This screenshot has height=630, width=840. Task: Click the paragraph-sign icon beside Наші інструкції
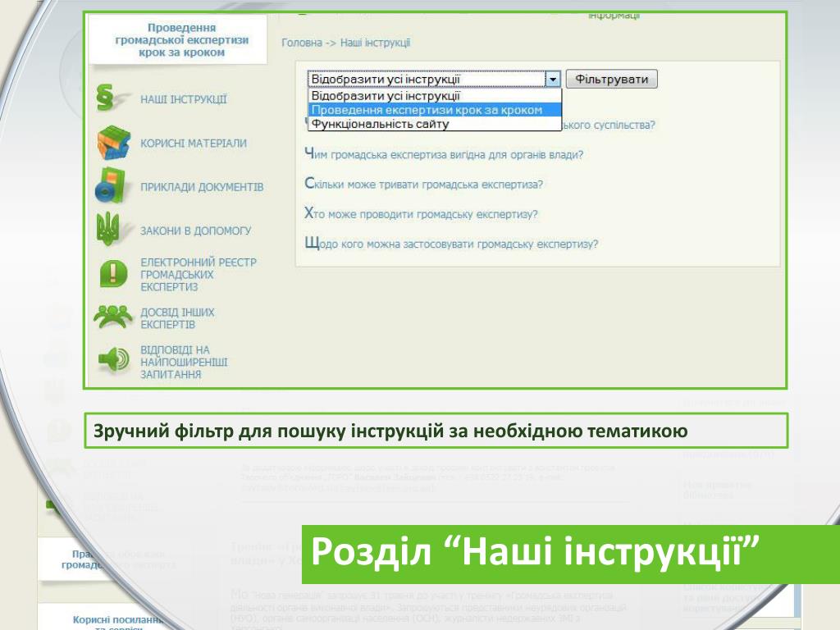tap(106, 98)
